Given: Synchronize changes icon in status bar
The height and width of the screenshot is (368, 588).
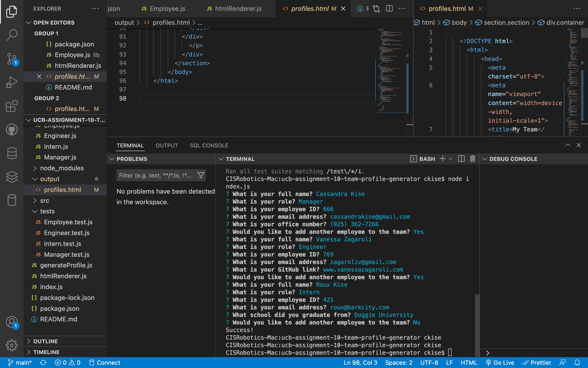Looking at the screenshot, I should coord(43,363).
